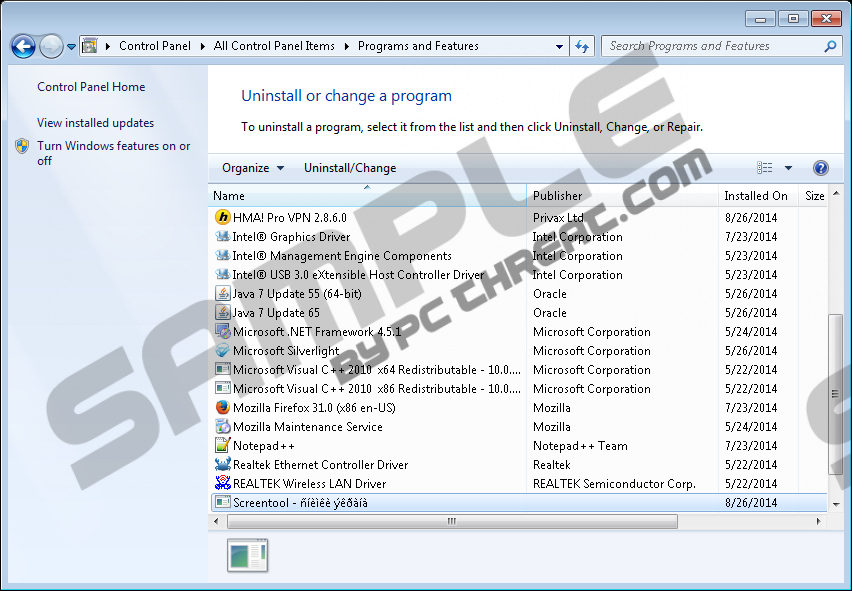The height and width of the screenshot is (591, 852).
Task: Click the Microsoft Silverlight icon
Action: tap(223, 351)
